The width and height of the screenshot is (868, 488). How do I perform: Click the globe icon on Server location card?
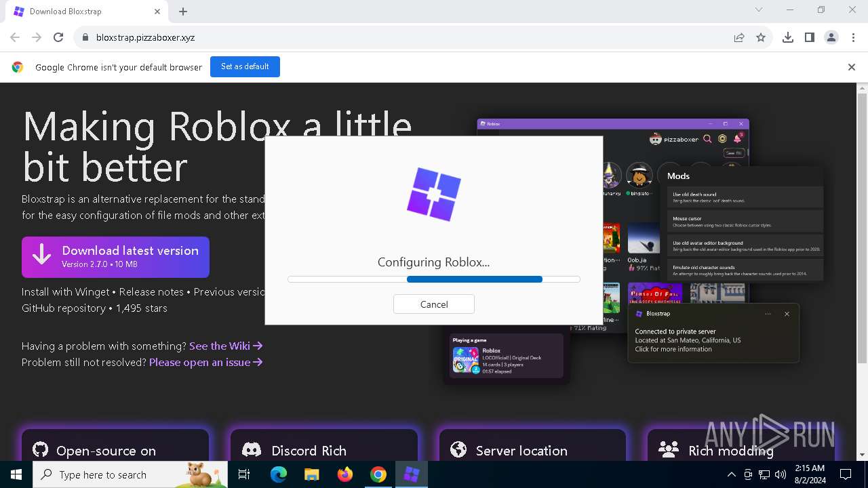click(458, 450)
